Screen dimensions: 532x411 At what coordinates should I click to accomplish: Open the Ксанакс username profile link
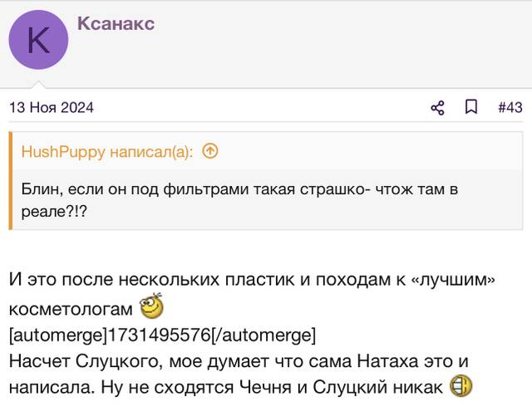pyautogui.click(x=116, y=23)
